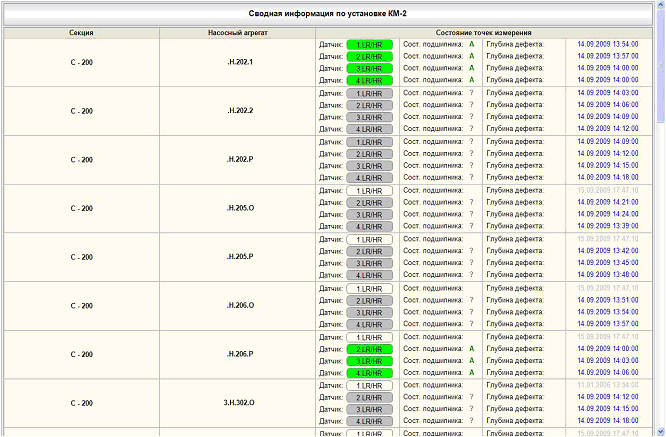The image size is (666, 437).
Task: Open sensor 3.LR/HR of pump 3.H.302.O
Action: tap(369, 409)
